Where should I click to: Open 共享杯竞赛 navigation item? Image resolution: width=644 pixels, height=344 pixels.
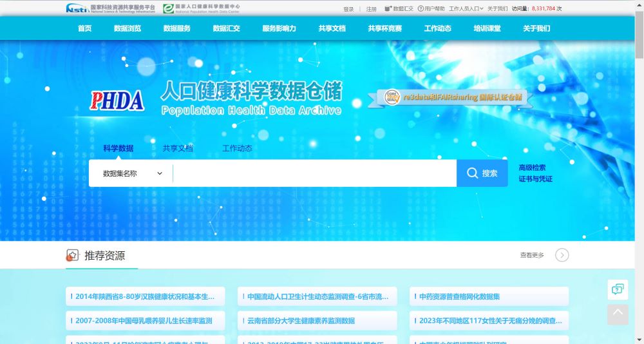point(385,28)
